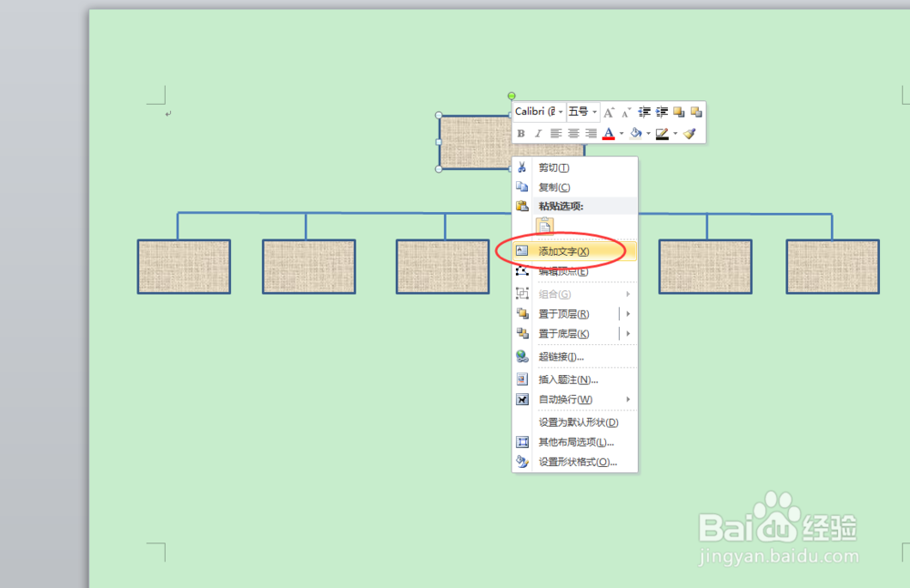Click the Decrease Indent icon
This screenshot has height=588, width=910.
[644, 112]
